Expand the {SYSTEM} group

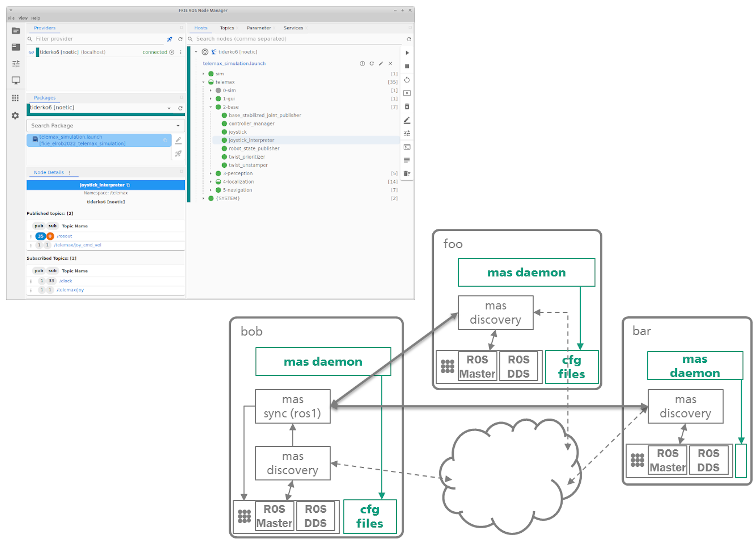203,198
